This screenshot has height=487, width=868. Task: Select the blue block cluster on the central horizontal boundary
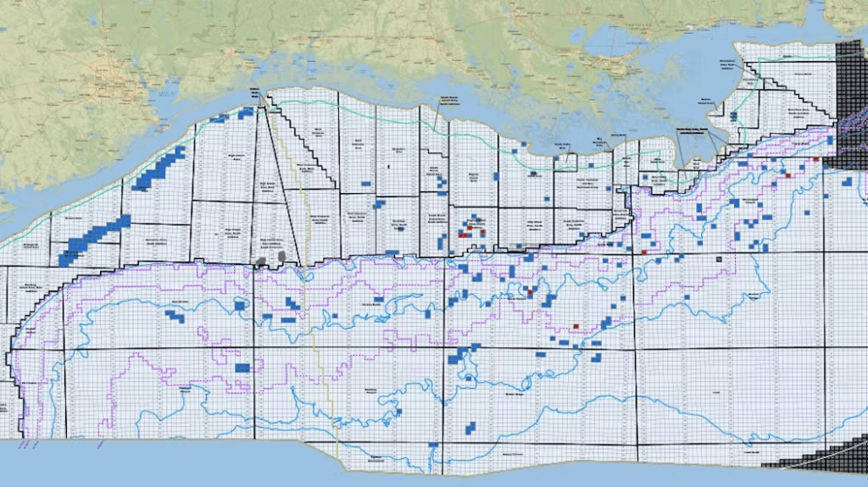[x=461, y=354]
